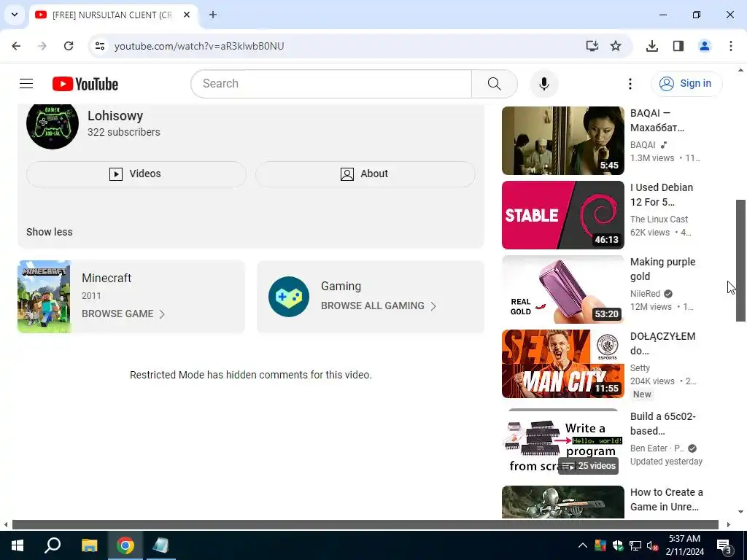Open Making purple gold video thumbnail
The image size is (747, 560).
tap(562, 289)
